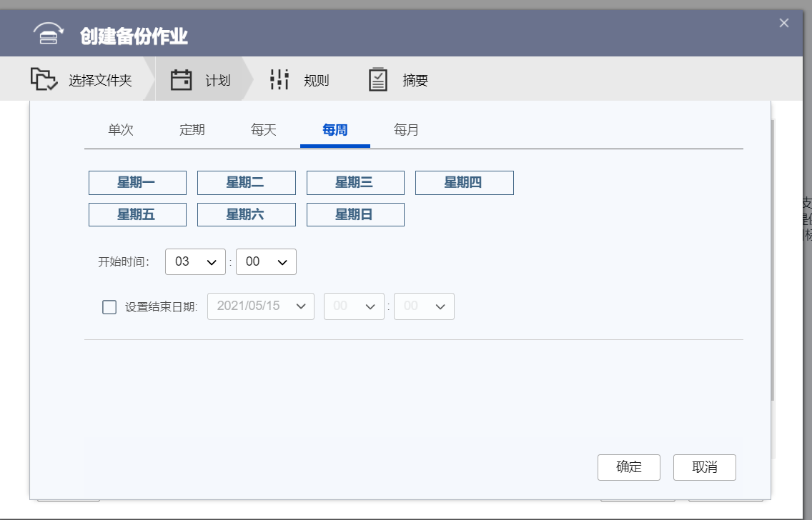Click the backup job drive icon in header
The height and width of the screenshot is (520, 812).
(49, 34)
